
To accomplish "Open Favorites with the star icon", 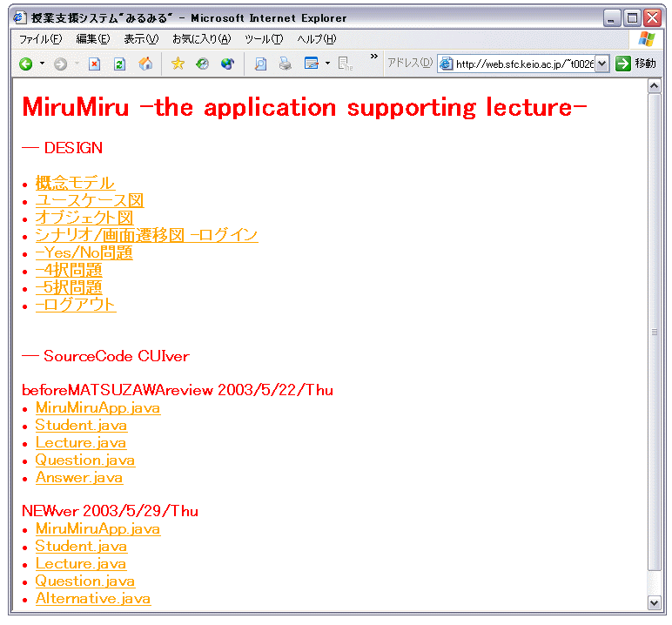I will click(178, 64).
